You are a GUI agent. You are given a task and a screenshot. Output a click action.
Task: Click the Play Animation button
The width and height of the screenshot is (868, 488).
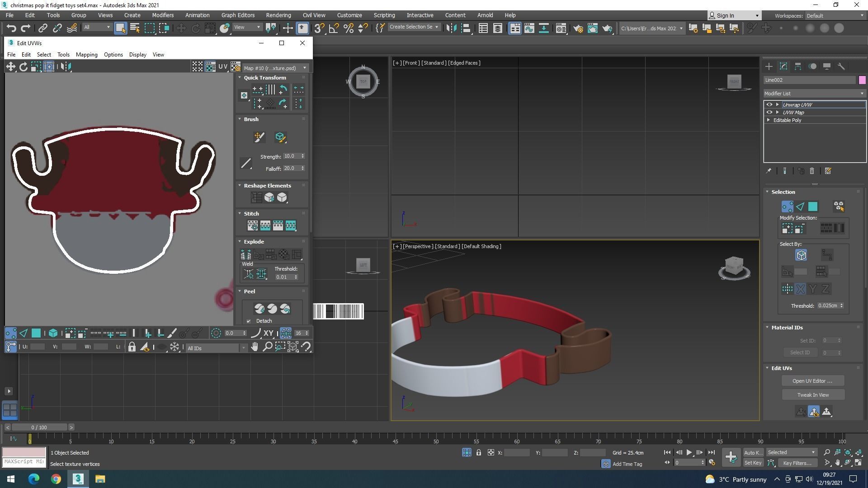(x=689, y=452)
